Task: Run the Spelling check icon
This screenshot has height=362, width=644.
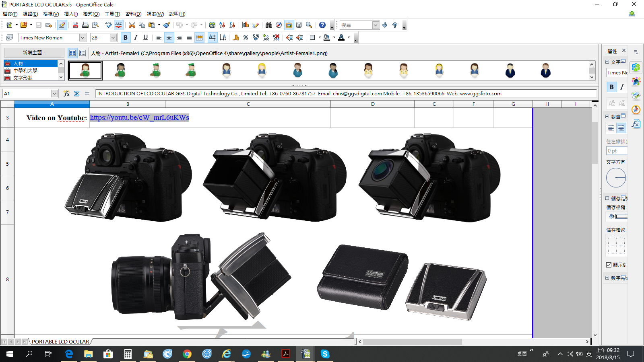Action: coord(109,25)
